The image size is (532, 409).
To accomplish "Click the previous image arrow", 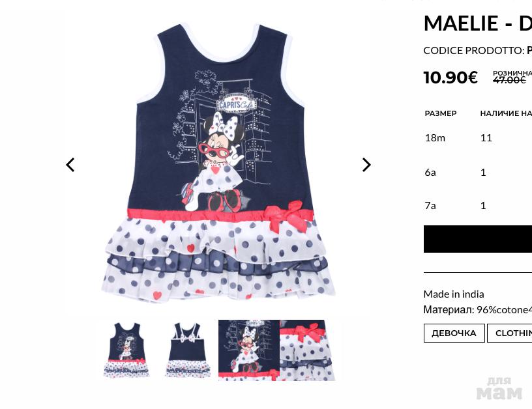I will (70, 165).
